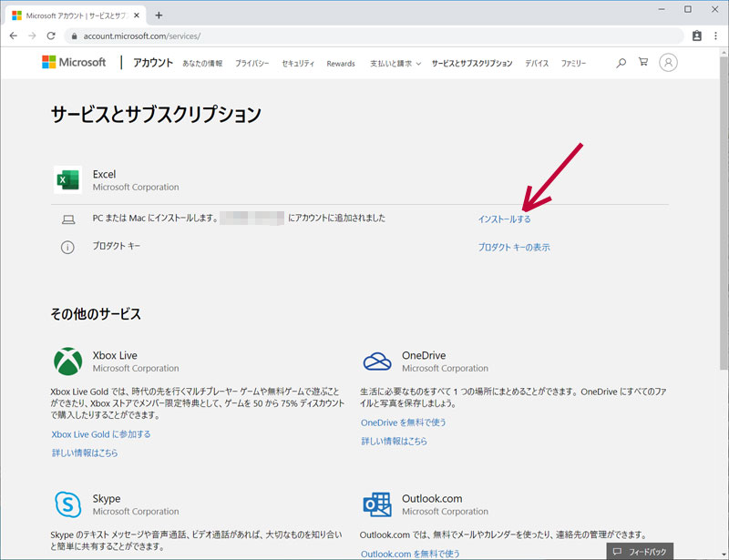Open the account profile avatar
Image resolution: width=729 pixels, height=560 pixels.
[668, 62]
